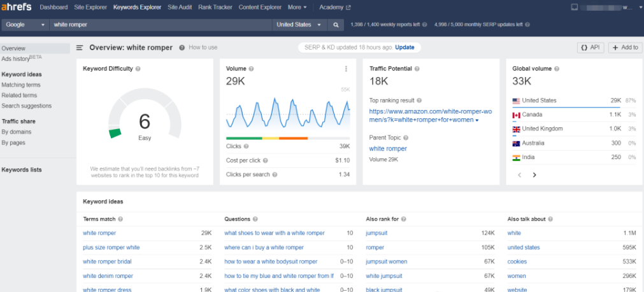Select Overview in left sidebar
644x292 pixels.
click(x=35, y=48)
